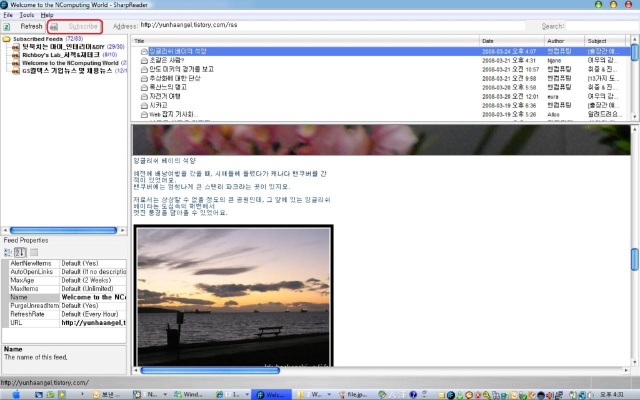Select the feed with count (29/30)
This screenshot has width=640, height=400.
tap(63, 47)
